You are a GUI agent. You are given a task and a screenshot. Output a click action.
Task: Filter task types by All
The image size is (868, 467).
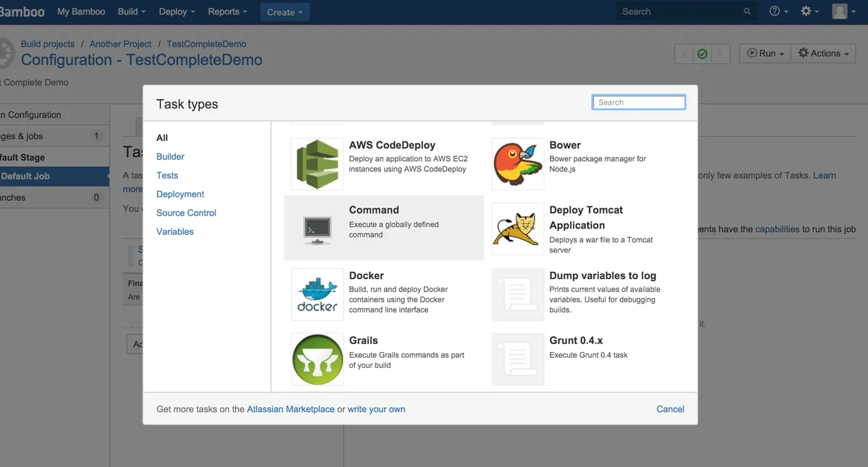click(162, 137)
